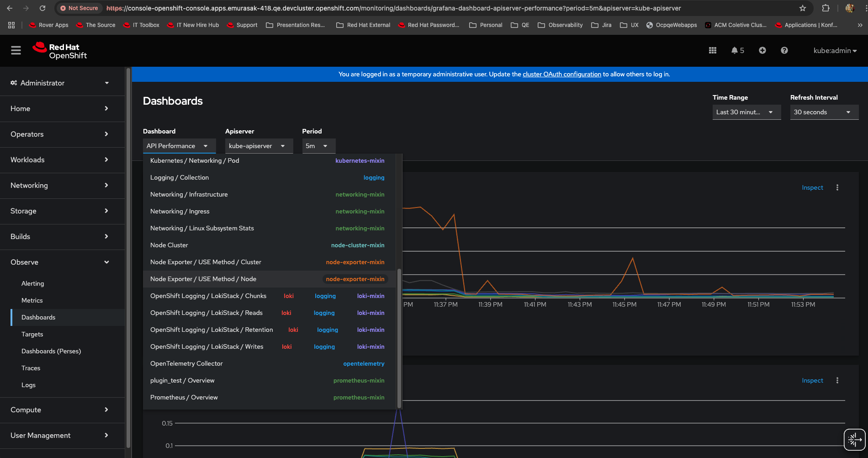
Task: Open the application launcher grid icon
Action: 712,51
